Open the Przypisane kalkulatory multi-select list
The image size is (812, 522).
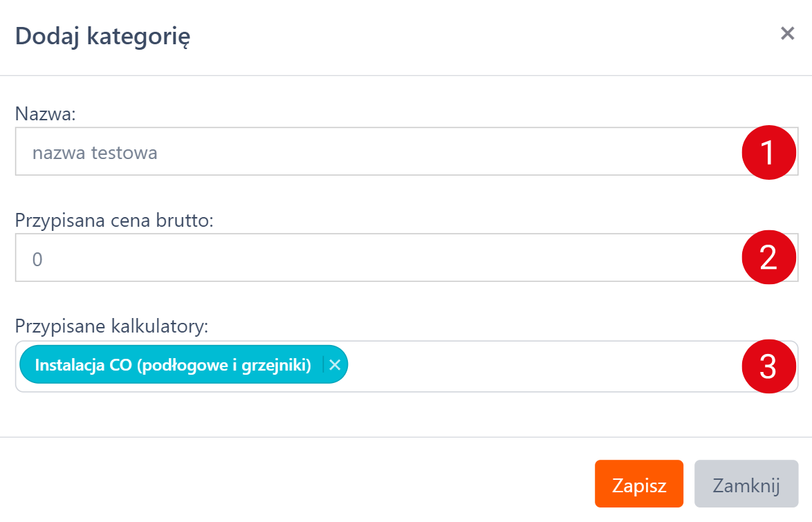coord(539,366)
